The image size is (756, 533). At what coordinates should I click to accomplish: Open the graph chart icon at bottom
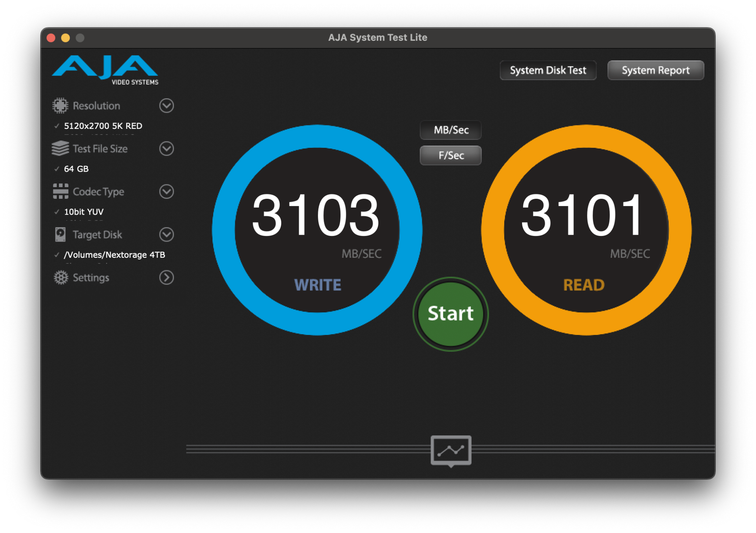(x=451, y=450)
